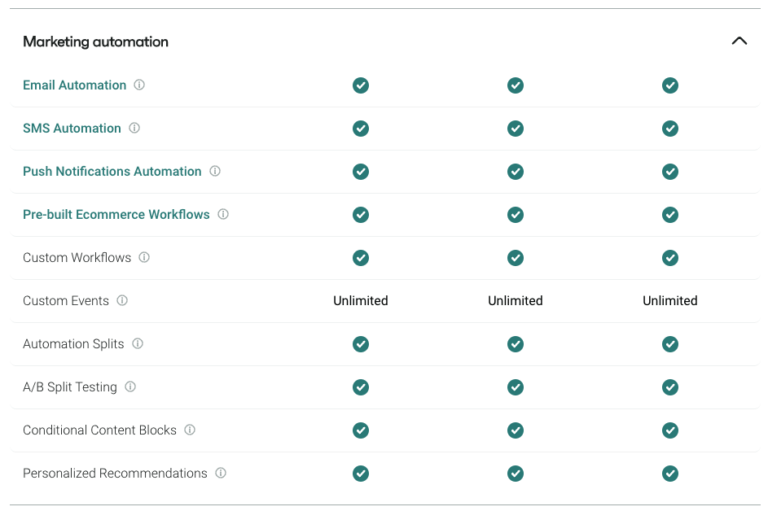Click info icon beside Automation Splits
Image resolution: width=768 pixels, height=511 pixels.
click(x=138, y=344)
